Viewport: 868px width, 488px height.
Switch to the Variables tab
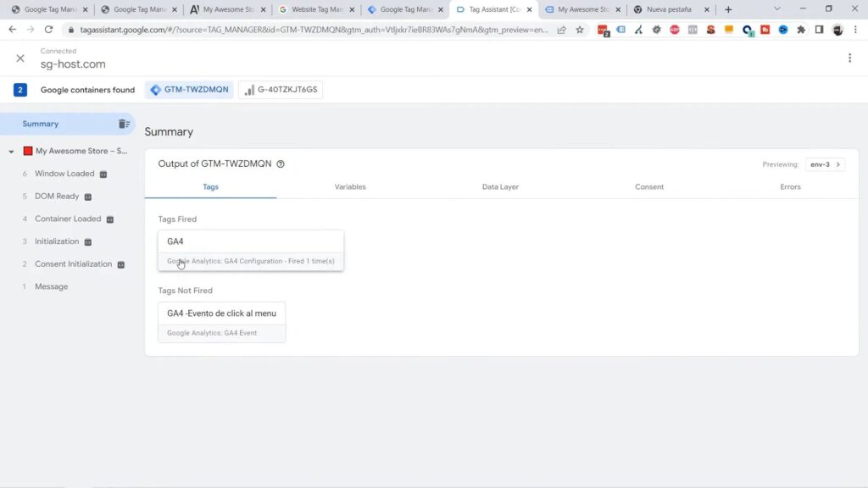(x=350, y=187)
